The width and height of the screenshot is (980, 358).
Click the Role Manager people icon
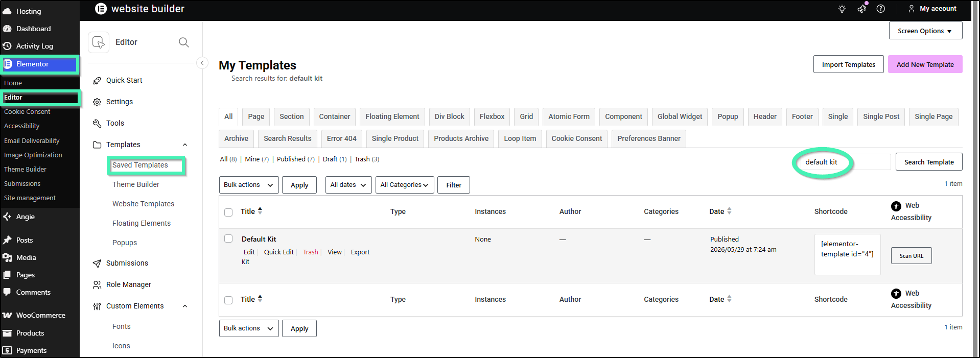(97, 285)
